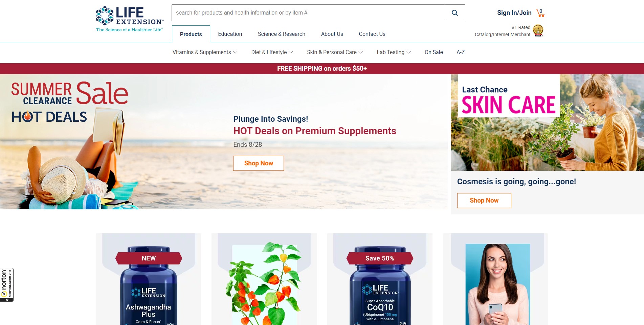The image size is (644, 325).
Task: Open the shopping cart icon
Action: tap(540, 13)
